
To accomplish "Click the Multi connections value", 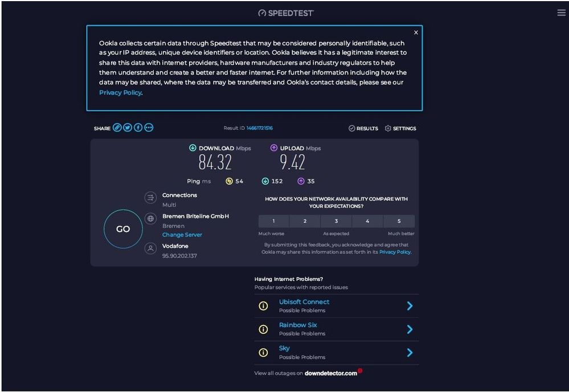I will (x=169, y=205).
